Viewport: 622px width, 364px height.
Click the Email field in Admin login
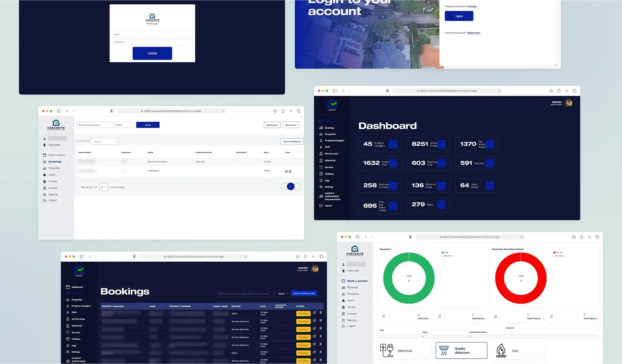152,35
